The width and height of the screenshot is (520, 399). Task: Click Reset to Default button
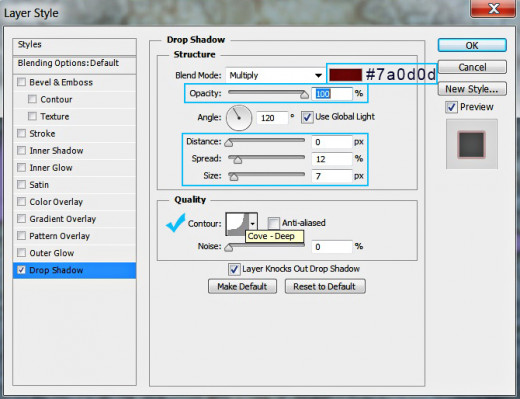point(325,286)
